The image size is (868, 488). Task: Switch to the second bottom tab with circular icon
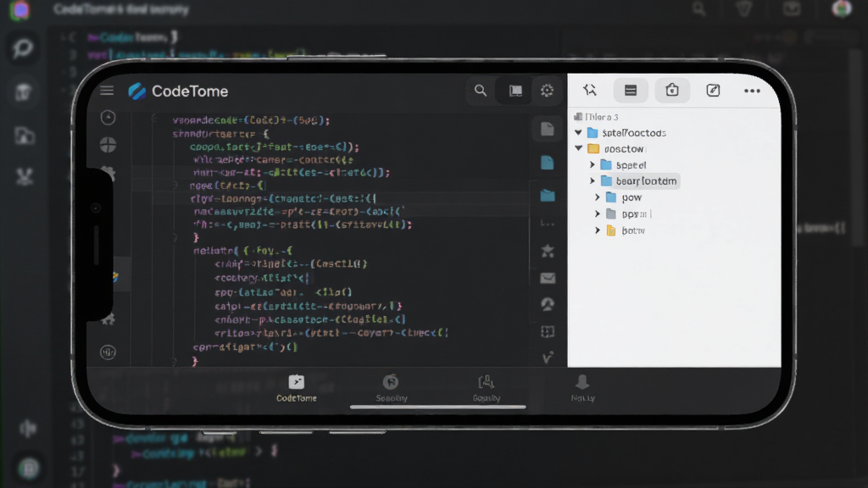point(391,388)
